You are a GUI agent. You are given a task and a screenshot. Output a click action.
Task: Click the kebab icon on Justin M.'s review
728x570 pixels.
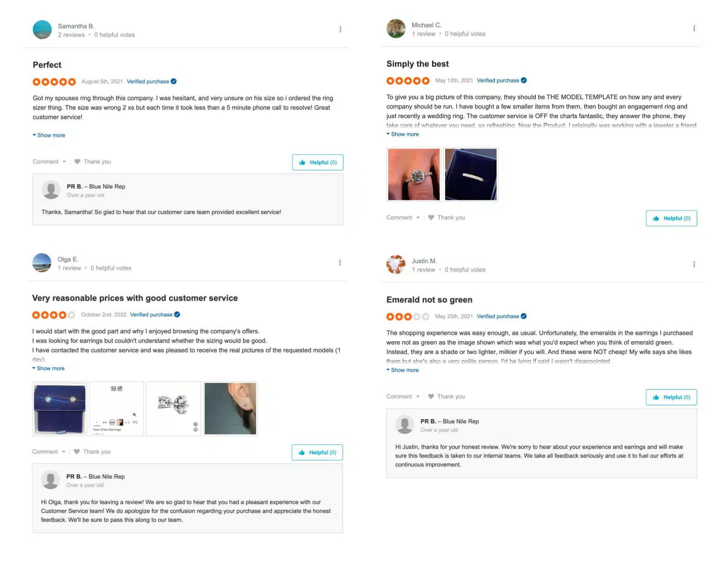694,264
